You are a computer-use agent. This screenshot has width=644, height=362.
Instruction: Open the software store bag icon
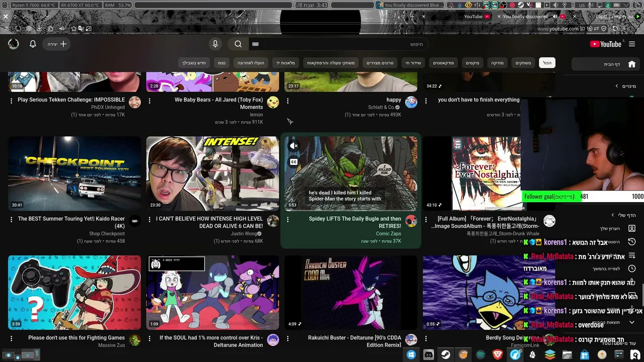pos(585,355)
